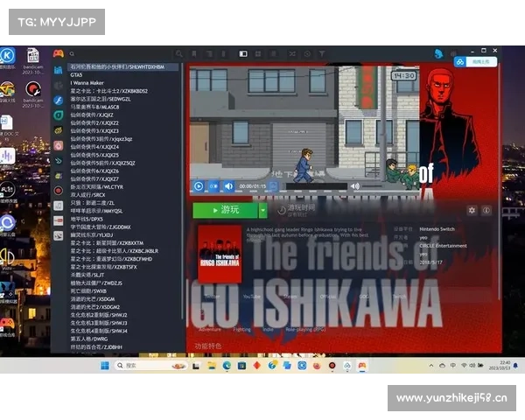Click the blue bird icon in title bar
Image resolution: width=525 pixels, height=420 pixels.
[438, 53]
